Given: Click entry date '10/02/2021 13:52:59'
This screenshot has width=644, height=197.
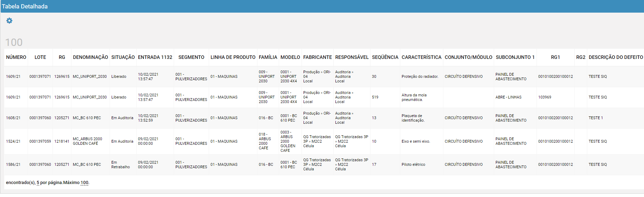Looking at the screenshot, I should (148, 118).
